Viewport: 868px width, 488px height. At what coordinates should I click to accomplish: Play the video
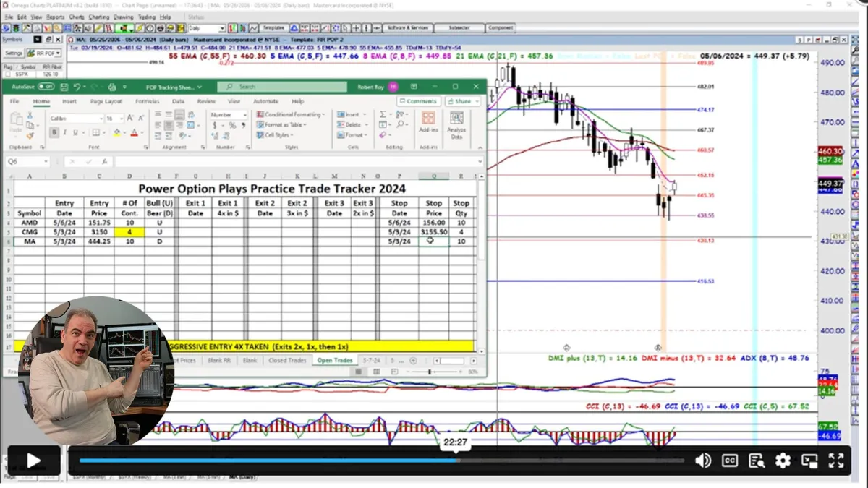click(x=33, y=461)
